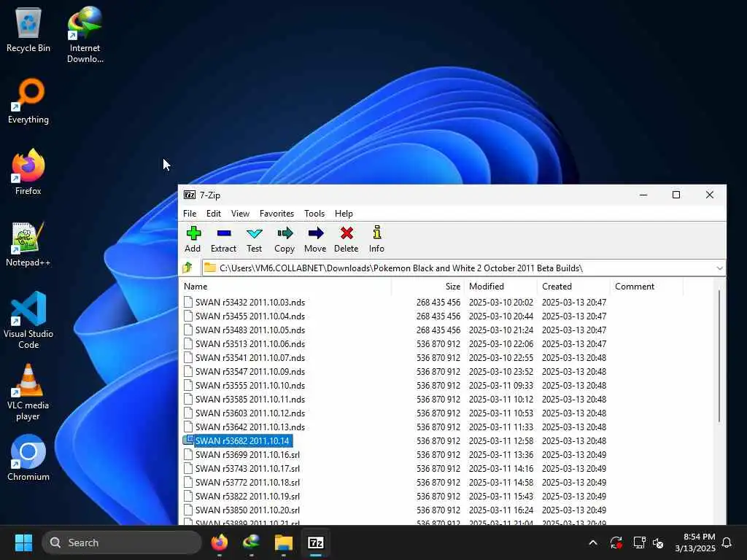Click the muted volume tray icon

659,542
